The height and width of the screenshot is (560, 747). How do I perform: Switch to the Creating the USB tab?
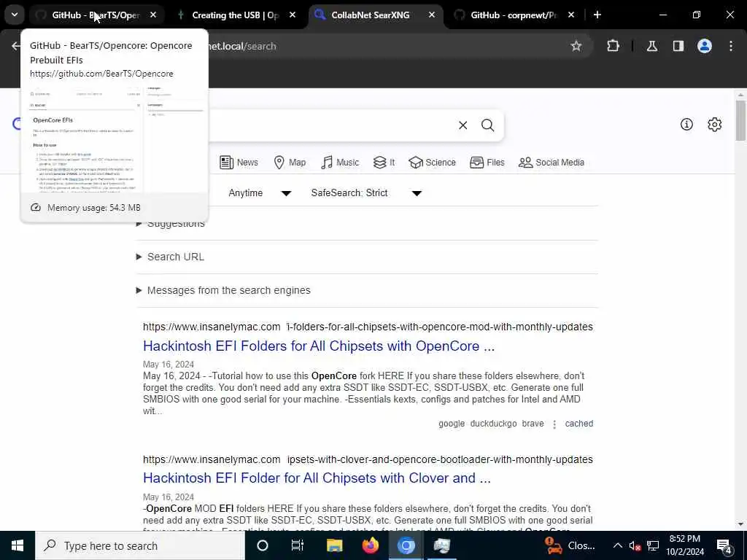coord(236,15)
